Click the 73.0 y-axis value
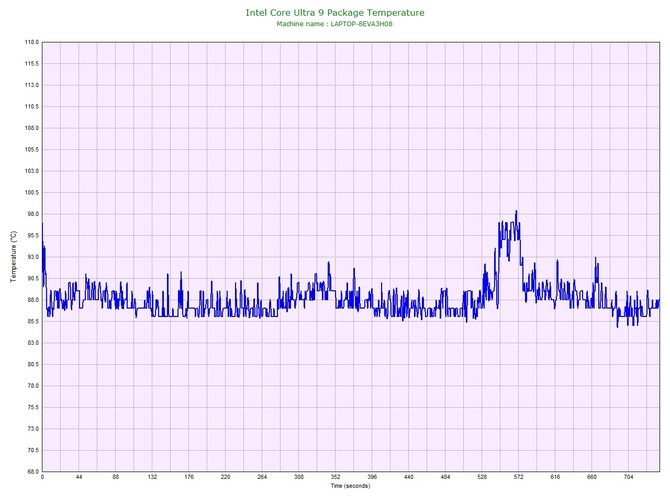The height and width of the screenshot is (503, 670). click(x=33, y=429)
